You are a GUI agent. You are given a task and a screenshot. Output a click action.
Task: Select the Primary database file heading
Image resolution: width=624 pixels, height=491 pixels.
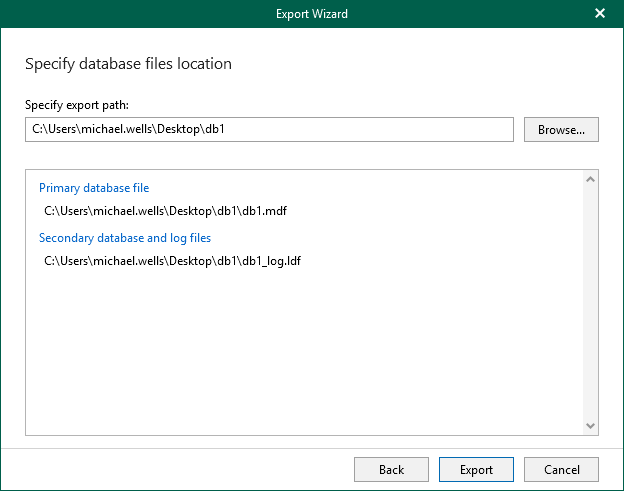coord(94,187)
